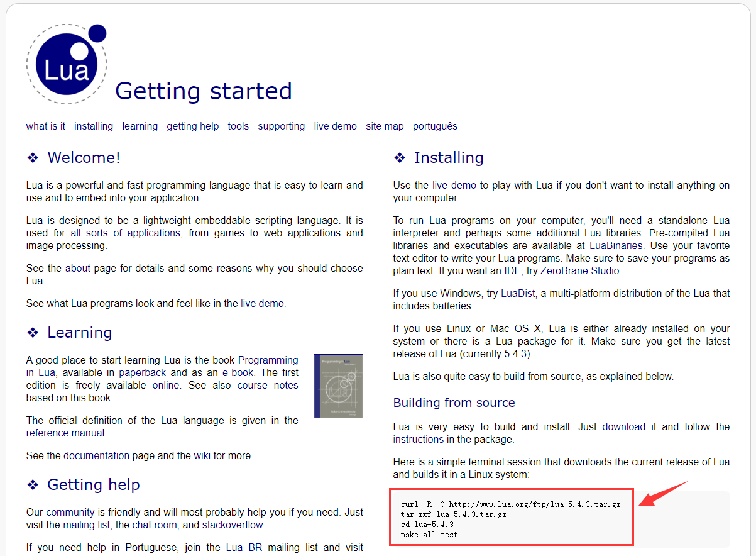Viewport: 756px width, 556px height.
Task: Open the 'reference manual' link
Action: 65,433
